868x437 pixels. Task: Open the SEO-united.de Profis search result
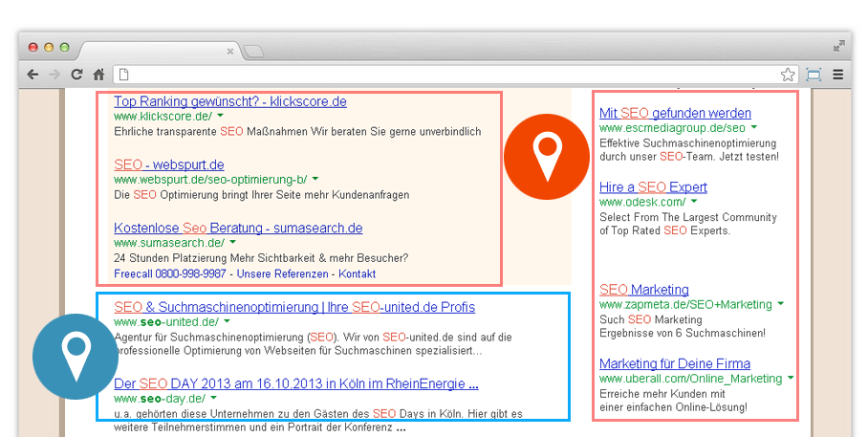coord(294,307)
